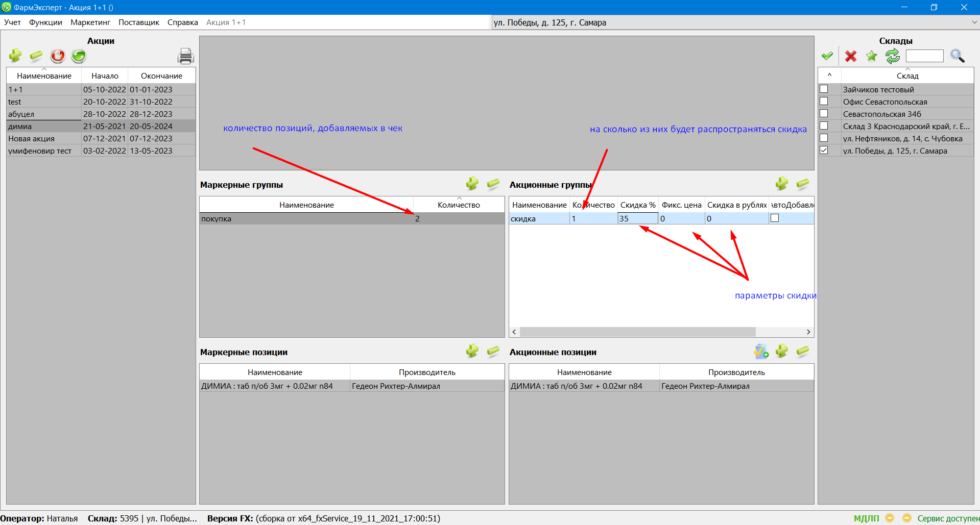Viewport: 980px width, 525px height.
Task: Sort promotions by Наименование column header
Action: (x=44, y=76)
